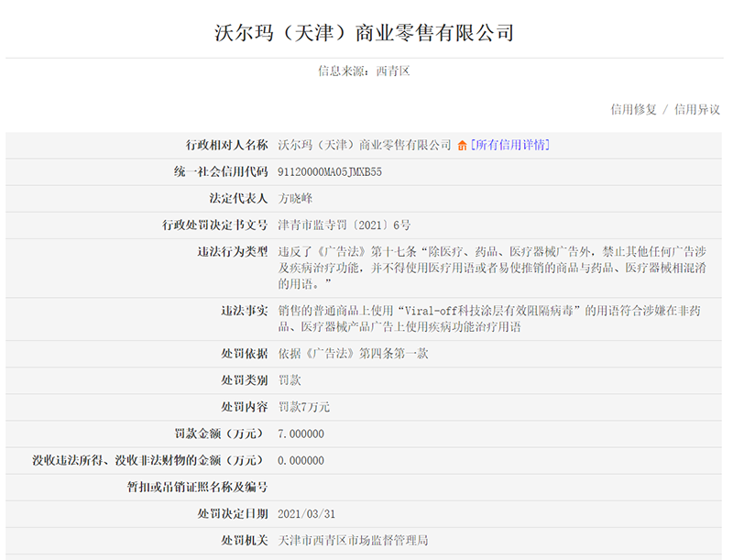The width and height of the screenshot is (733, 560).
Task: Open the 所有信用详情 link
Action: (x=510, y=145)
